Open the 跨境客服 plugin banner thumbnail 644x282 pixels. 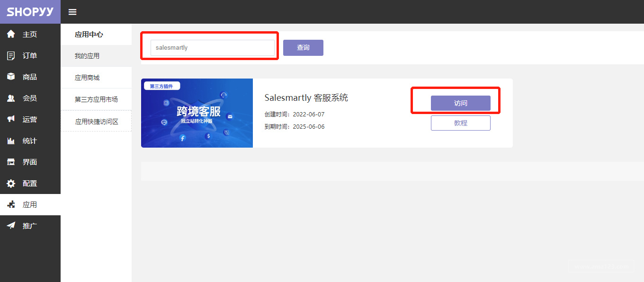(197, 113)
